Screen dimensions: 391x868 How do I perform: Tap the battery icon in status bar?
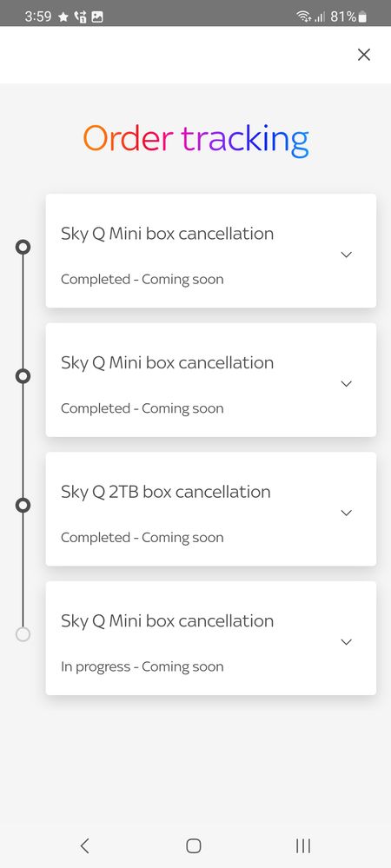tap(362, 17)
